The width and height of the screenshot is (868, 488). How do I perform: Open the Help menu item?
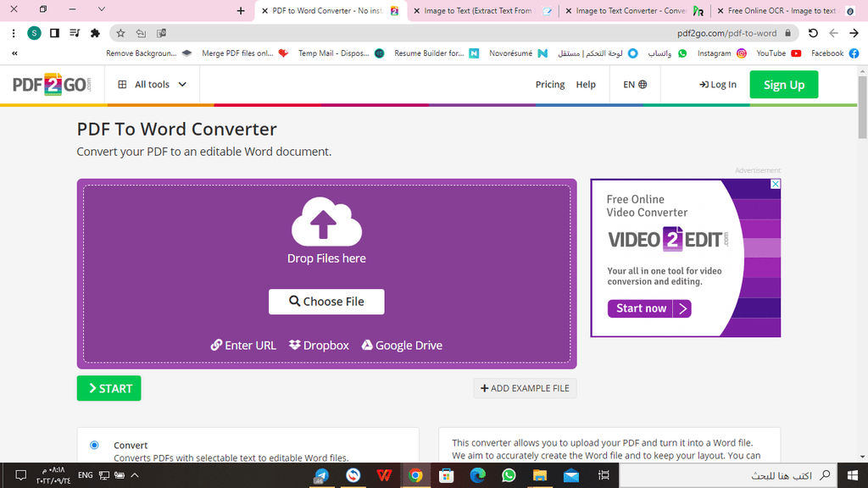(x=586, y=85)
